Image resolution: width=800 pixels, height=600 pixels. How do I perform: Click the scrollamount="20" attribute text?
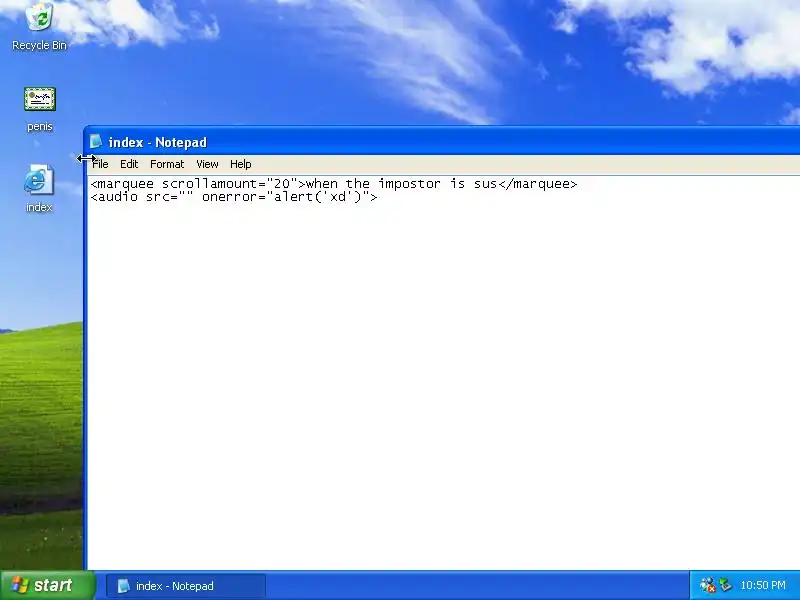pyautogui.click(x=230, y=184)
